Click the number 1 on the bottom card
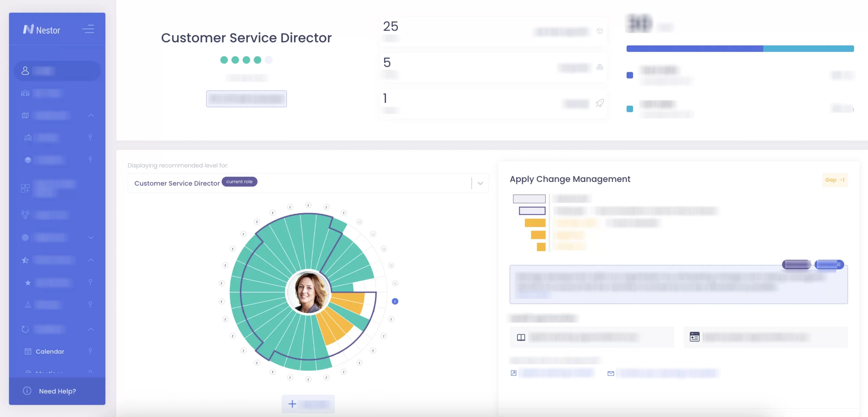868x417 pixels. tap(385, 98)
